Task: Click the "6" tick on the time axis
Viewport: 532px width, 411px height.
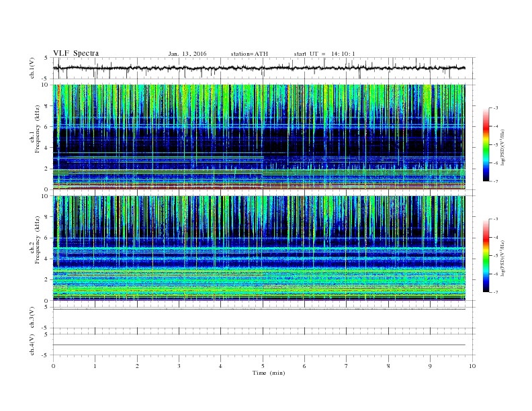Action: coord(304,366)
